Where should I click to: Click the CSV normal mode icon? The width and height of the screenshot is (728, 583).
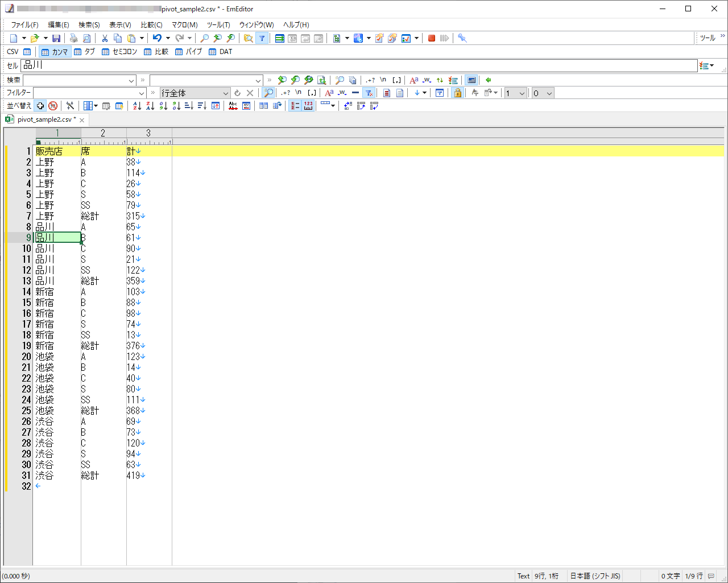coord(27,52)
